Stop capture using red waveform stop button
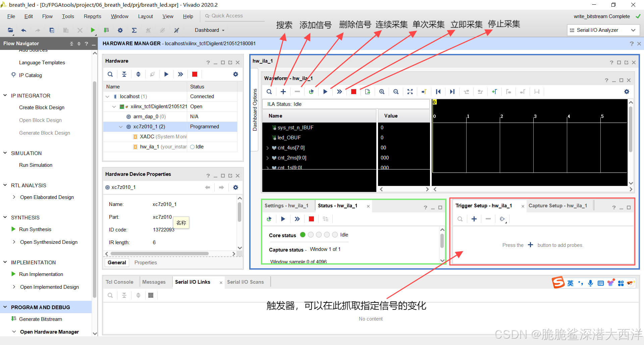Screen dimensions: 644x345 coord(354,92)
